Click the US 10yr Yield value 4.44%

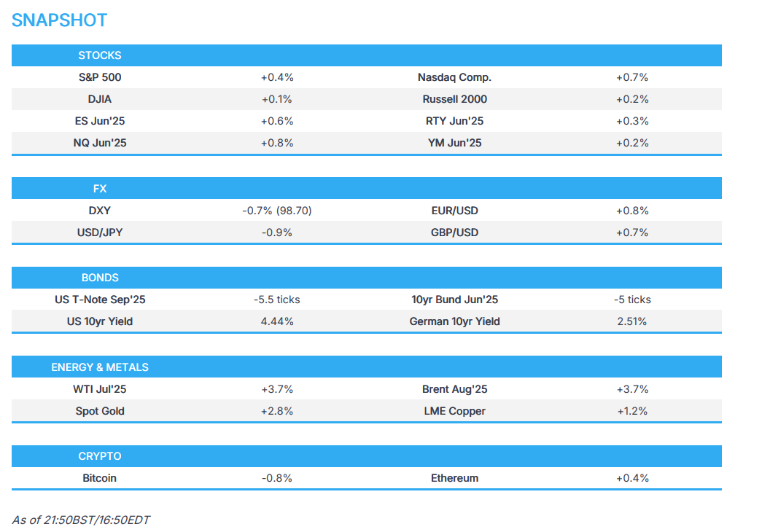coord(277,321)
